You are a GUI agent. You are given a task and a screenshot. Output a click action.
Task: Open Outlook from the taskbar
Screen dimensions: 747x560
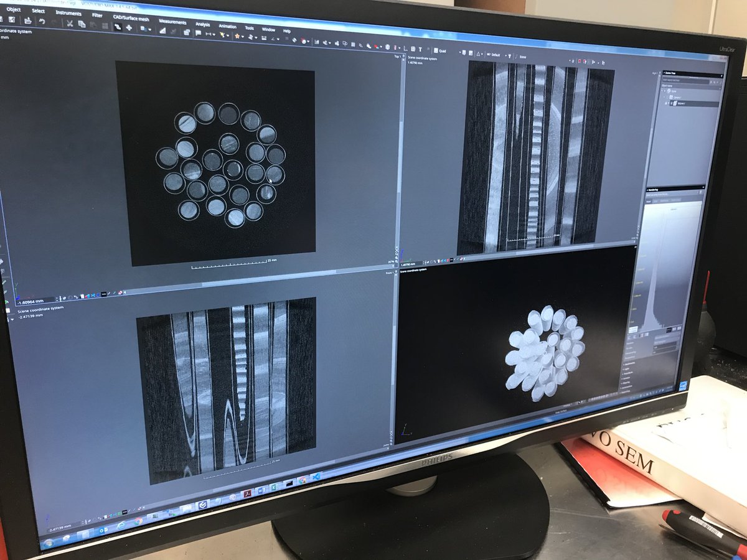[103, 530]
